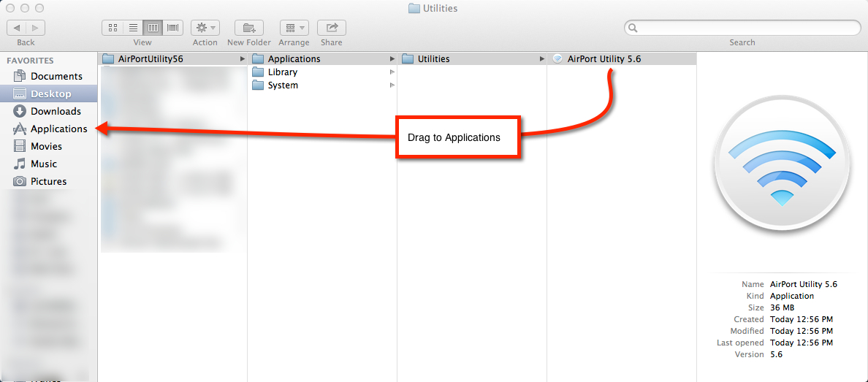
Task: Click the Documents sidebar icon
Action: 20,76
